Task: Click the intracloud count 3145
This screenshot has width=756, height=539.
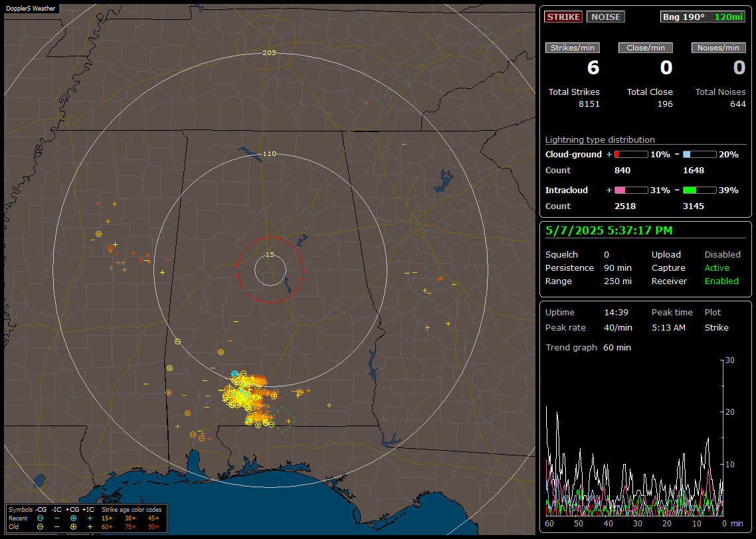Action: tap(694, 206)
